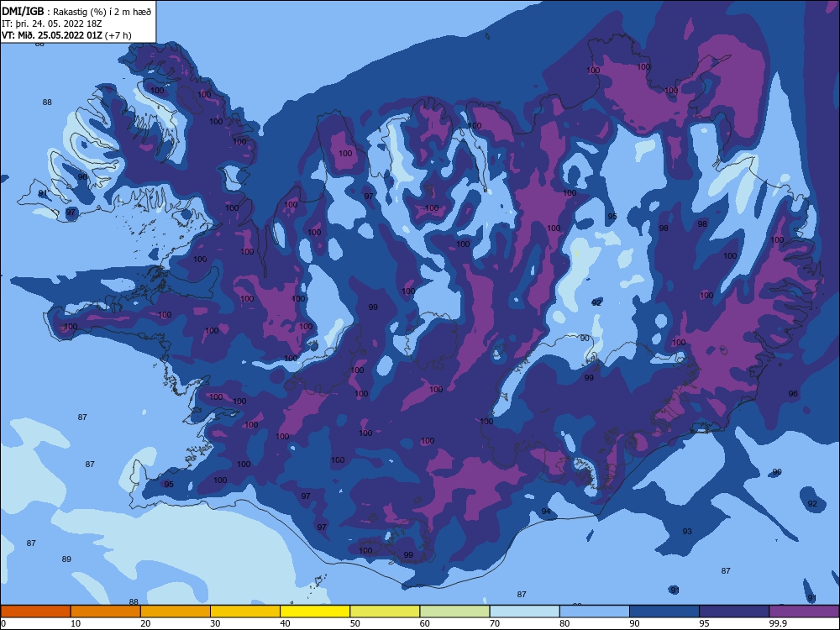840x630 pixels.
Task: Click the 'VT: Mið. 25.05.2022 01Z (+7 h)' line
Action: 66,35
